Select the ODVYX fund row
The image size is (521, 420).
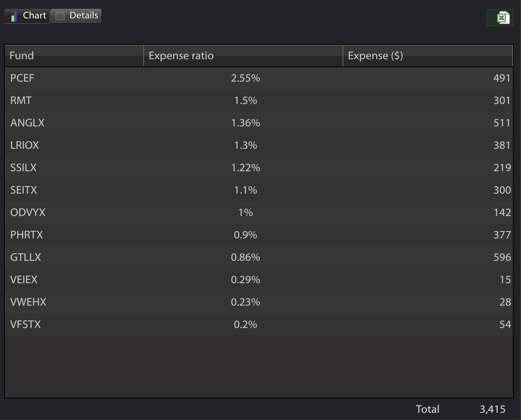point(259,212)
